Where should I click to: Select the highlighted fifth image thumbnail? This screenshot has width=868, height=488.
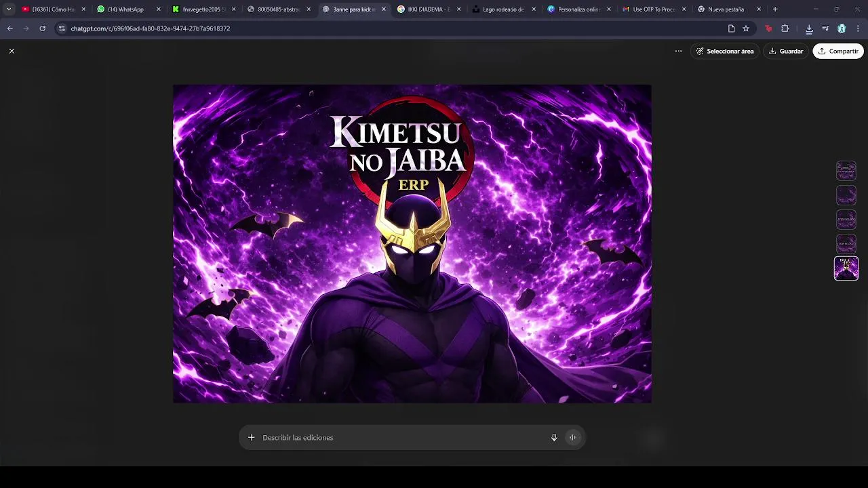846,268
